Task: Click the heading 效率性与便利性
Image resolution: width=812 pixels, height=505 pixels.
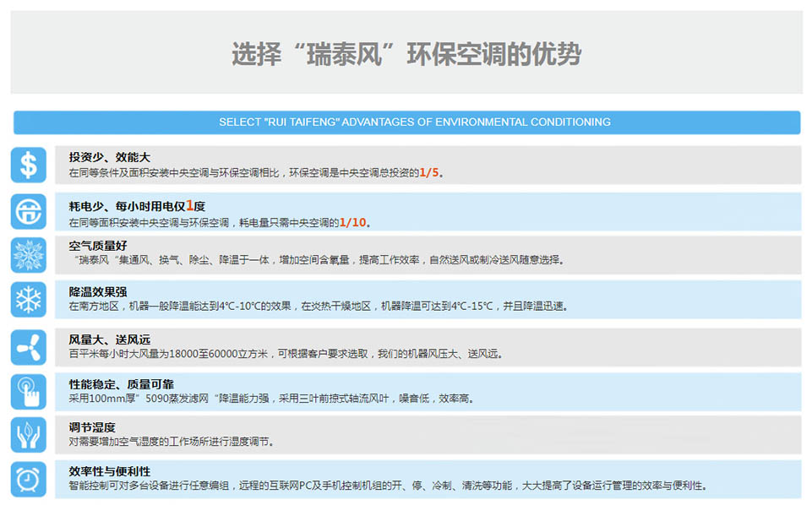Action: coord(110,471)
